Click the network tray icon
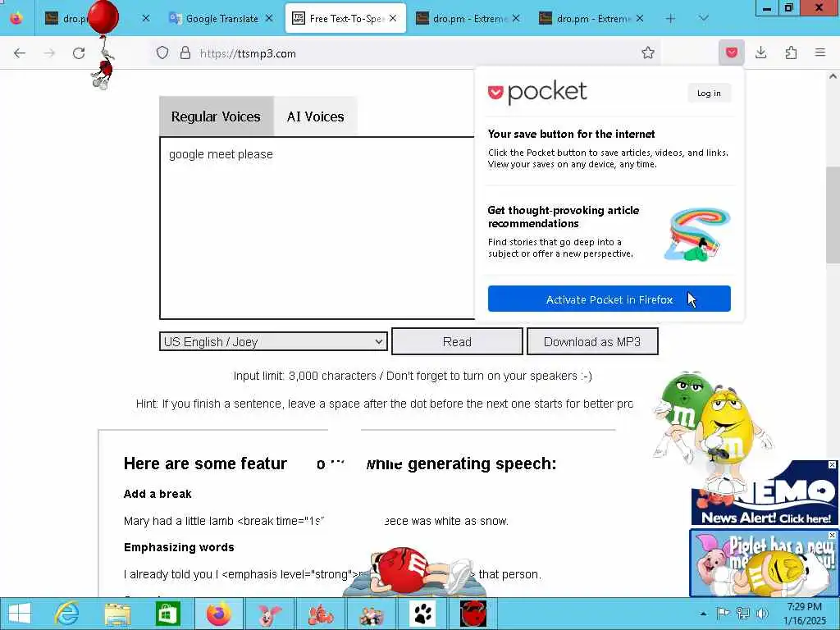 coord(742,614)
